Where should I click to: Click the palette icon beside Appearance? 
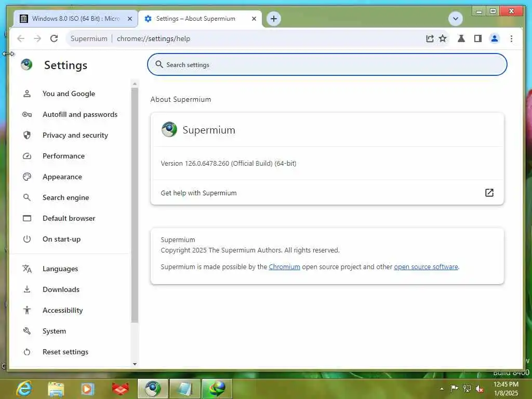pyautogui.click(x=27, y=177)
